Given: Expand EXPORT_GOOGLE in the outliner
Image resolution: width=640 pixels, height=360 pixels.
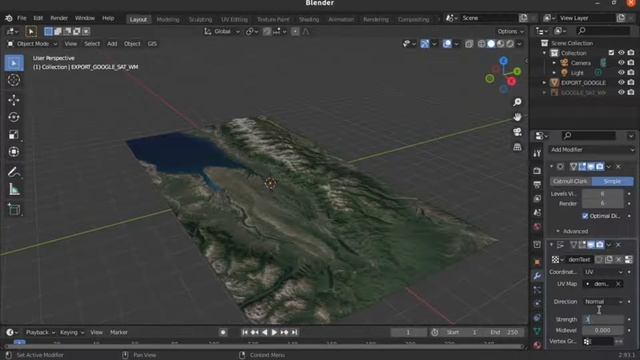Looking at the screenshot, I should pyautogui.click(x=544, y=83).
